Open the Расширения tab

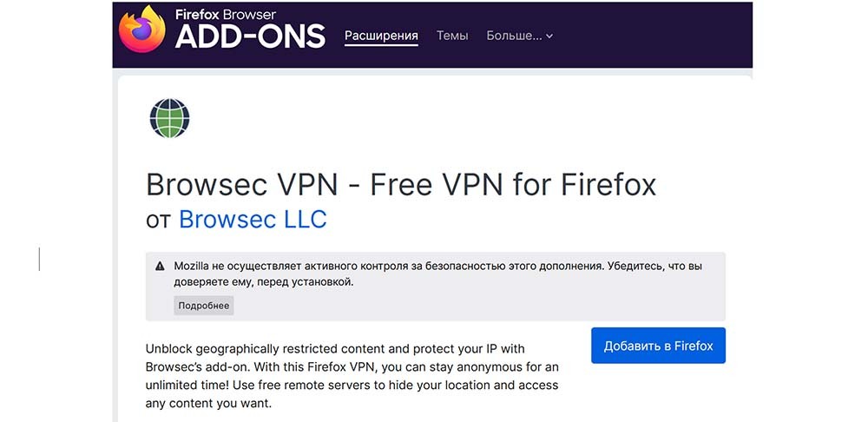[381, 36]
